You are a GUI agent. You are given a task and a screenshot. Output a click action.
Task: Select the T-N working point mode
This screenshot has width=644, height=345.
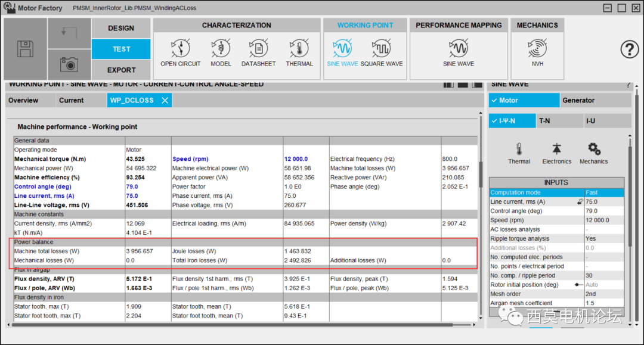click(x=561, y=121)
